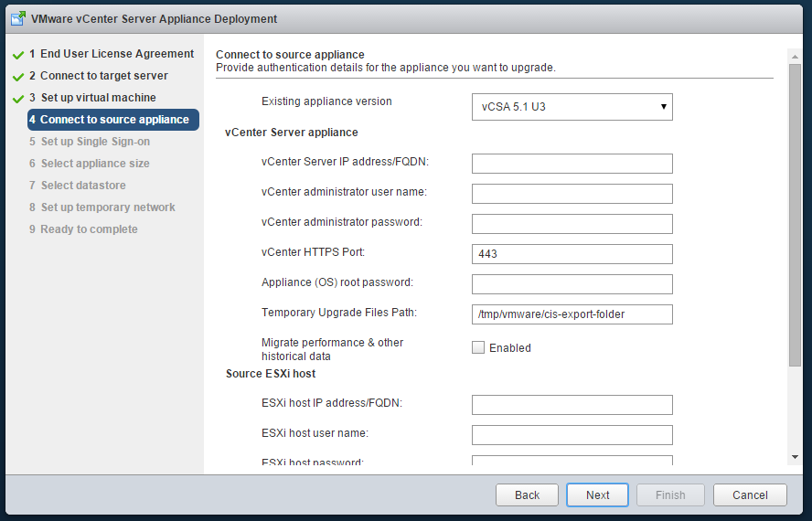Focus the vCenter administrator user name field

point(572,194)
